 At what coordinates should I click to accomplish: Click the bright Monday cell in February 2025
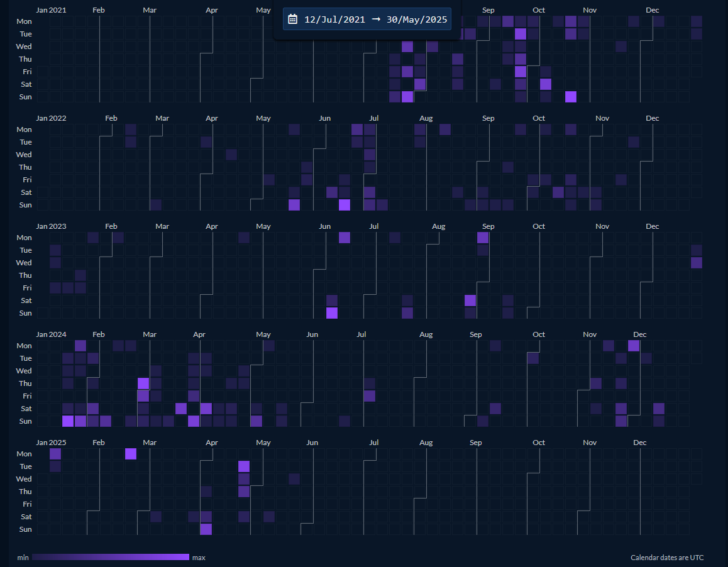tap(131, 454)
